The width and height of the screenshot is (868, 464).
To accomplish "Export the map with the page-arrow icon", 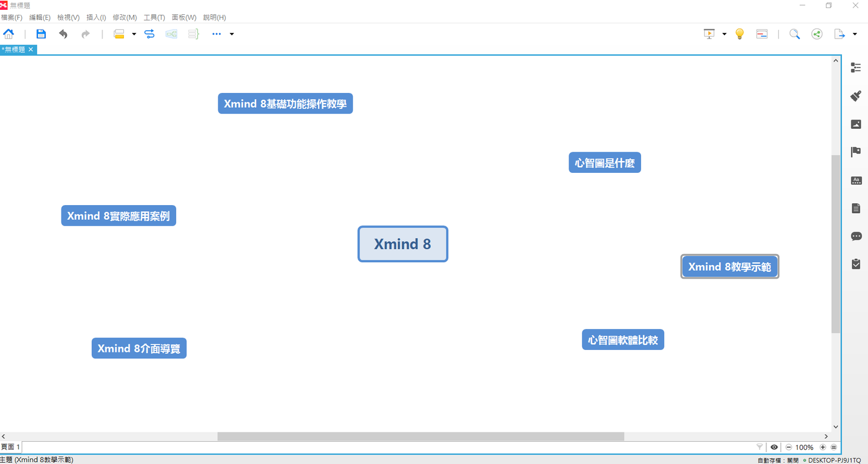I will tap(839, 34).
